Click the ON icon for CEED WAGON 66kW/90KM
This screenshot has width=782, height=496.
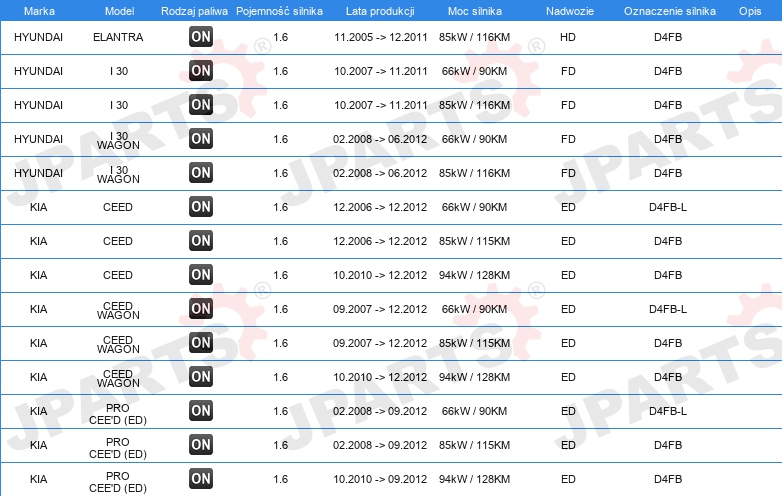(x=201, y=309)
